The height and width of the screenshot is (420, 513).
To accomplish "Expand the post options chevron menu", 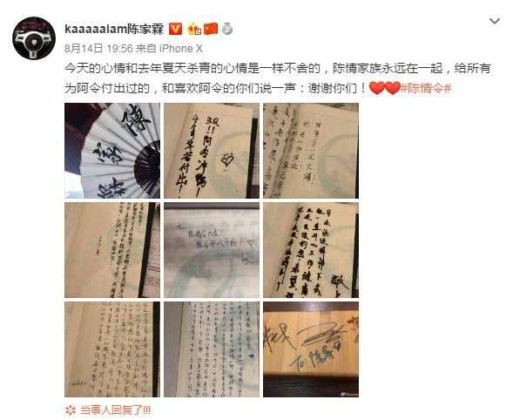I will coord(495,21).
